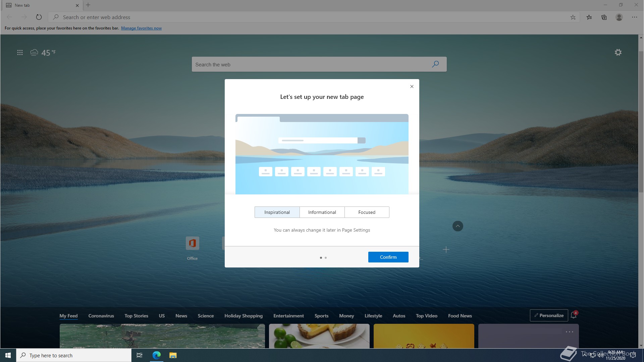Open the Lifestyle feed tab

[373, 316]
